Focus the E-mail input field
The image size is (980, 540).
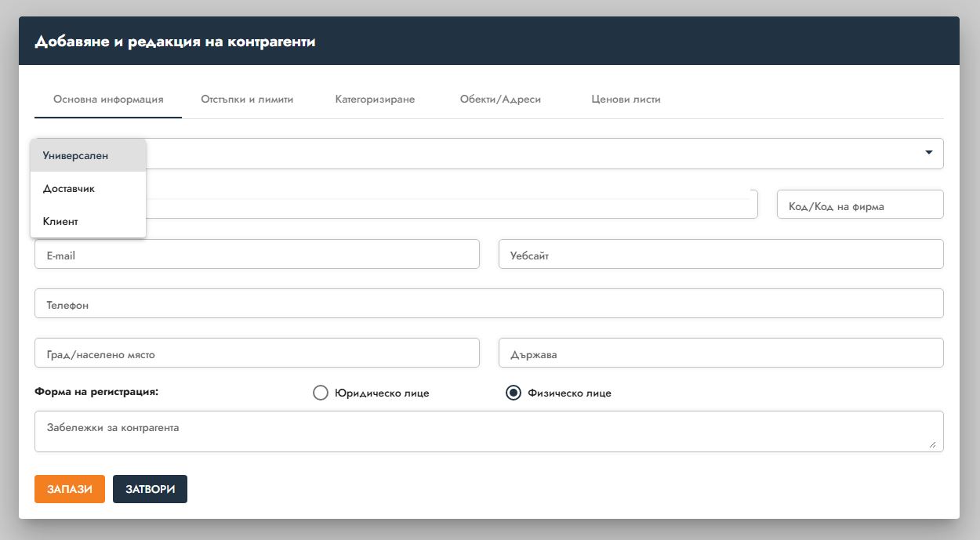(256, 255)
